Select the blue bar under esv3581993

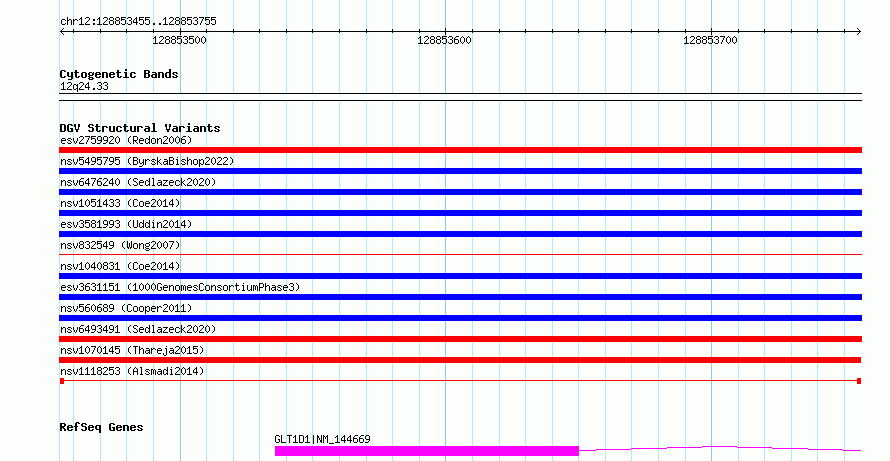coord(460,234)
